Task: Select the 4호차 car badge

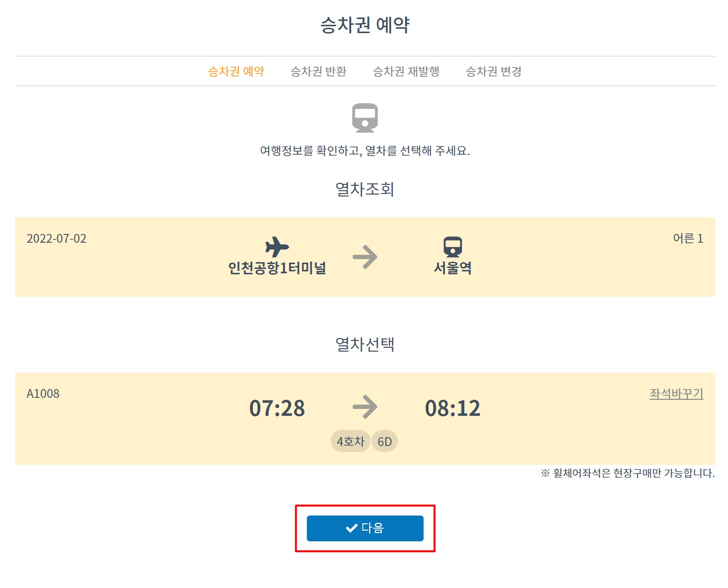Action: point(350,441)
